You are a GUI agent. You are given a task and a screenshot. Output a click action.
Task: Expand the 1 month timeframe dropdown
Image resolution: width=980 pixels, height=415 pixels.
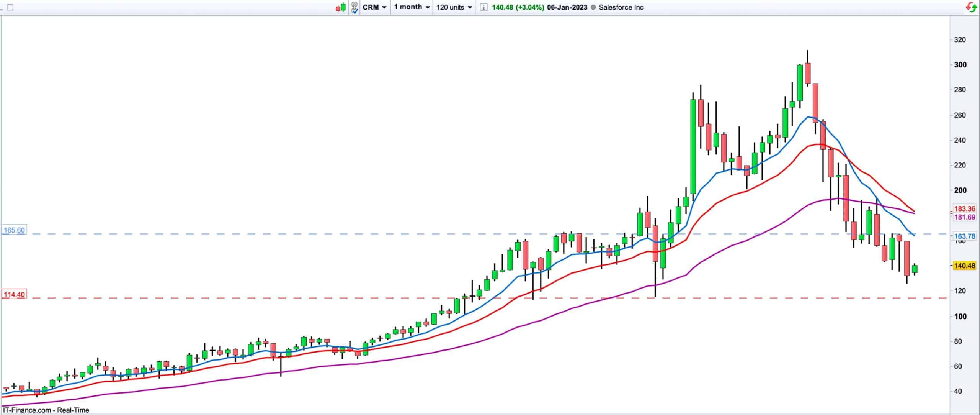[x=412, y=7]
